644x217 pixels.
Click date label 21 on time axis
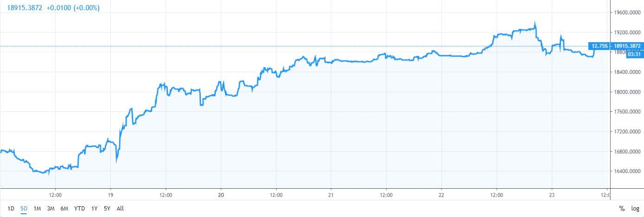[331, 195]
